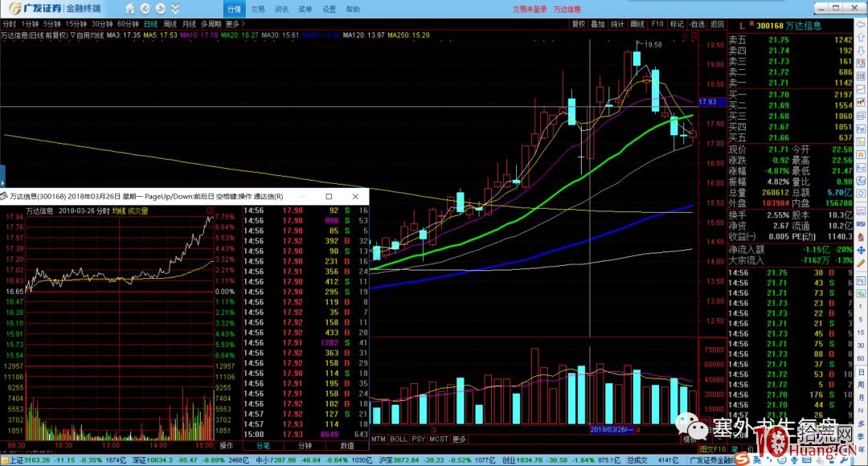The height and width of the screenshot is (466, 868).
Task: Toggle 30 minute period in right sidebar
Action: click(x=862, y=345)
